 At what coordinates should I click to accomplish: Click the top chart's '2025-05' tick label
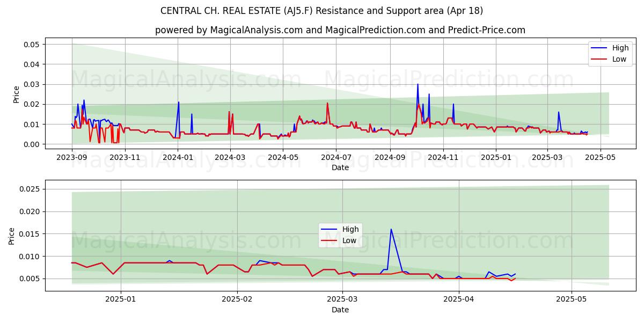pyautogui.click(x=601, y=157)
